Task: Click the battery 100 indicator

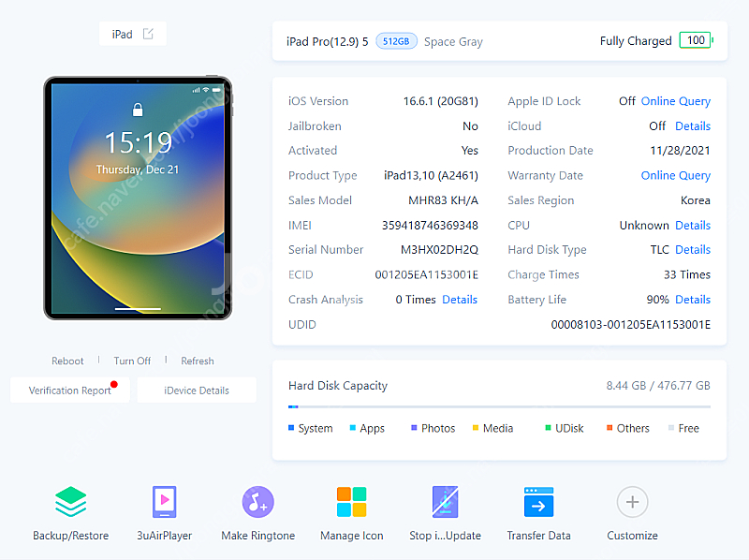Action: click(696, 40)
